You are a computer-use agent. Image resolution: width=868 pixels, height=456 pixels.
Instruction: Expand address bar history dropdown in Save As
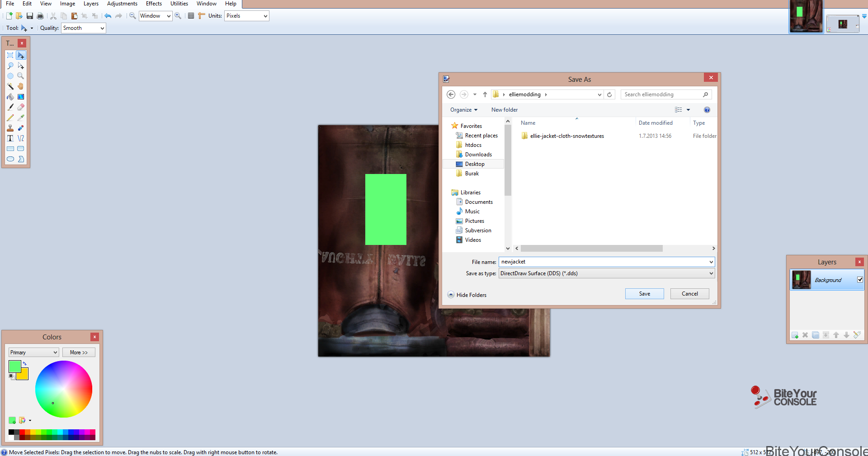pyautogui.click(x=599, y=94)
